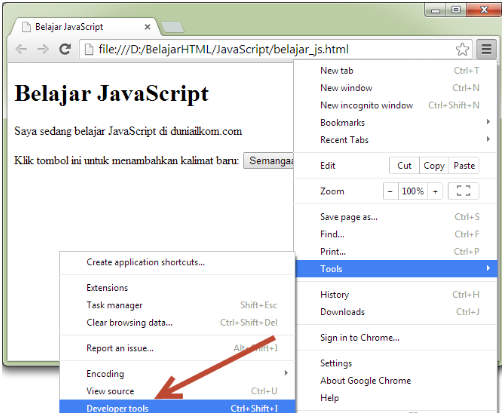Image resolution: width=502 pixels, height=413 pixels.
Task: Decrease zoom with minus button
Action: pos(390,191)
